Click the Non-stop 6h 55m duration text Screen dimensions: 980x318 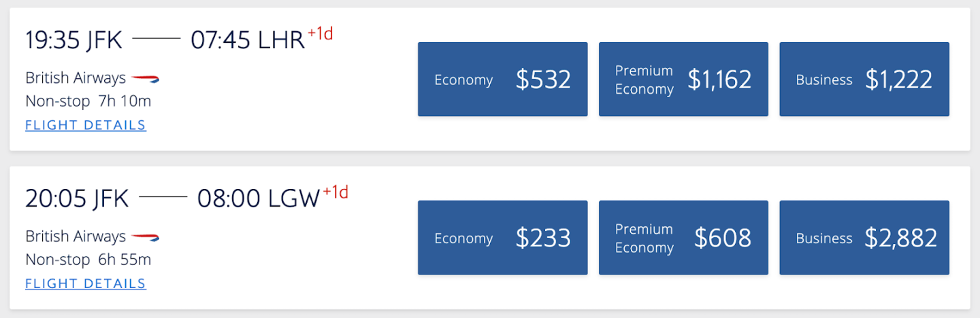click(x=88, y=260)
